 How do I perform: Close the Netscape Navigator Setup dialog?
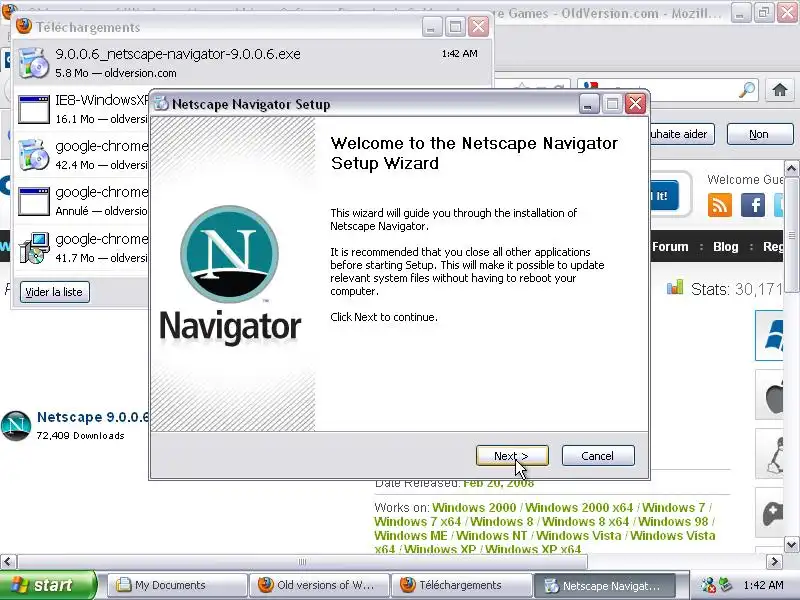click(635, 104)
